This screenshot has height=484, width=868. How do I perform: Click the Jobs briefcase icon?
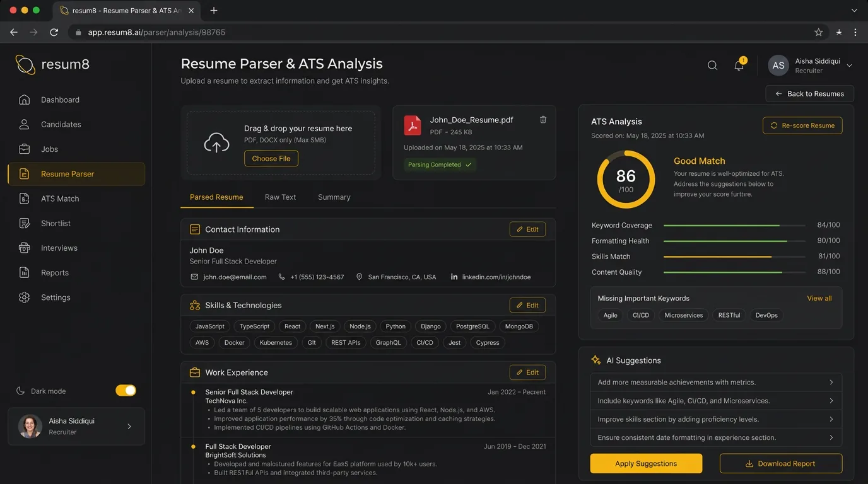25,149
